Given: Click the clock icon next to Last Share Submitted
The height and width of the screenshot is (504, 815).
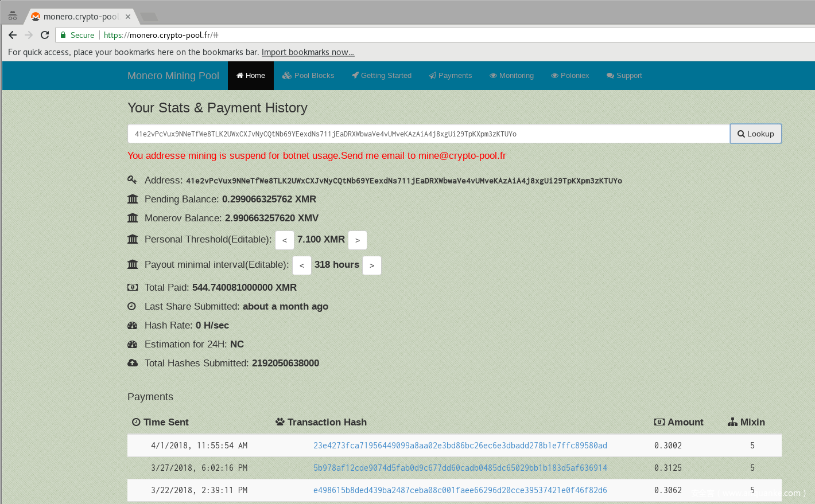Looking at the screenshot, I should pos(132,306).
